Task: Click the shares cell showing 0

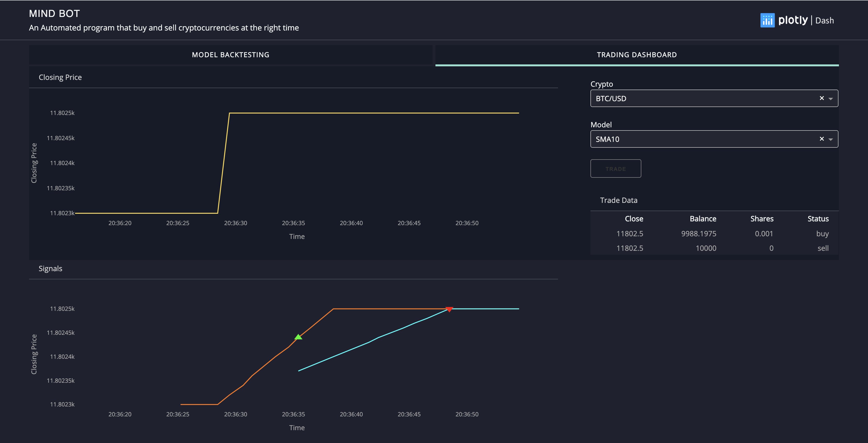Action: coord(771,248)
